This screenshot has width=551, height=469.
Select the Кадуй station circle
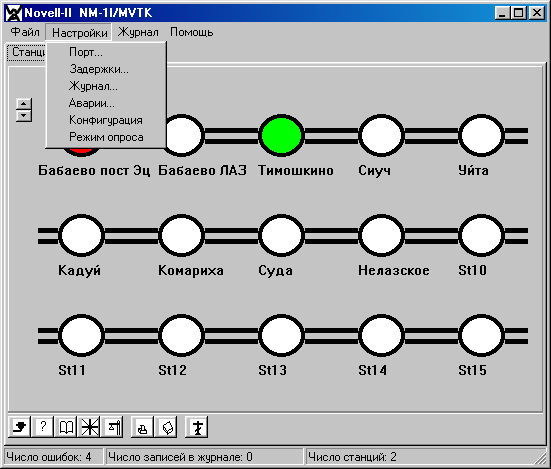click(82, 235)
